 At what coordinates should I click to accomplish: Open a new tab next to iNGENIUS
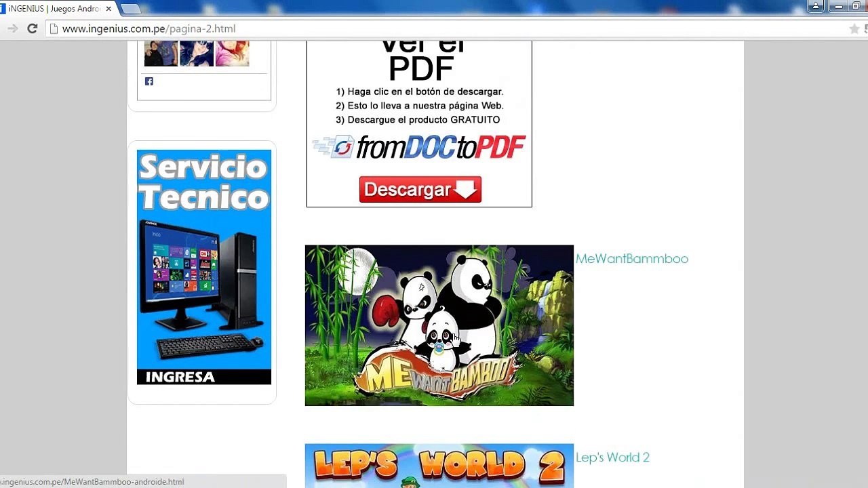[x=130, y=9]
